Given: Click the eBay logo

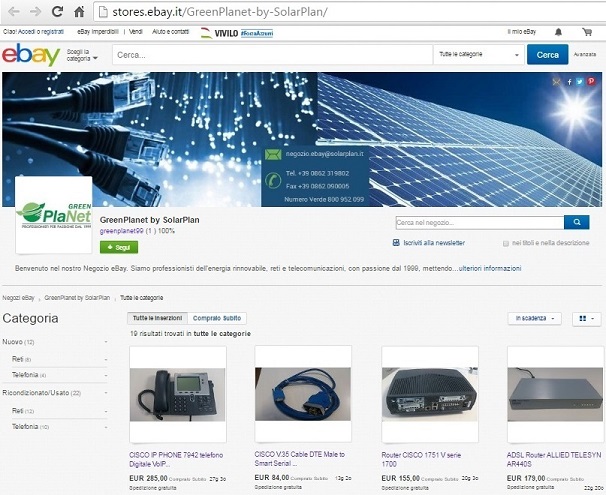Looking at the screenshot, I should coord(31,54).
